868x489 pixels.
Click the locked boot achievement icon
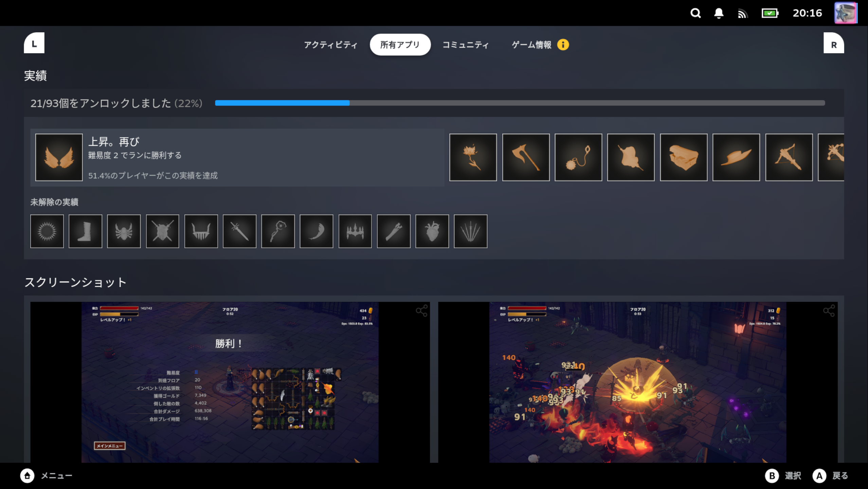[85, 231]
